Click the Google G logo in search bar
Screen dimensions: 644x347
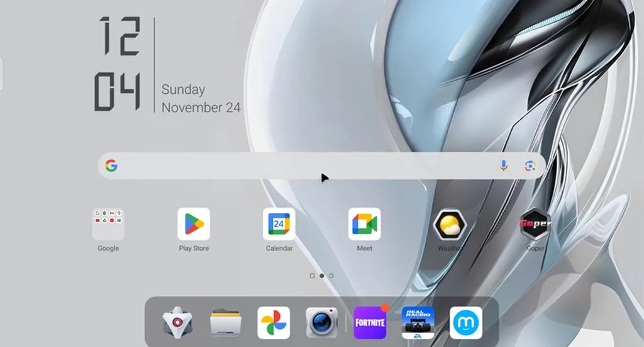[x=111, y=166]
